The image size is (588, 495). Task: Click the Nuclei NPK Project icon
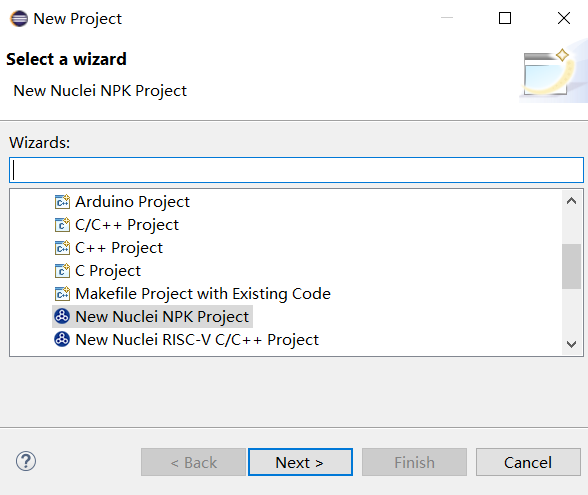click(62, 316)
